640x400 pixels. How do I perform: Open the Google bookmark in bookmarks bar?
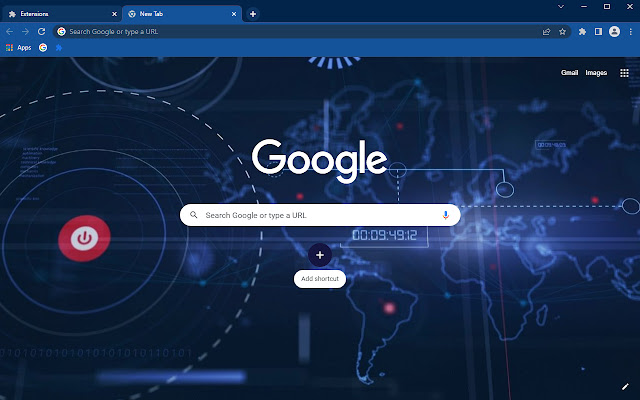(43, 48)
